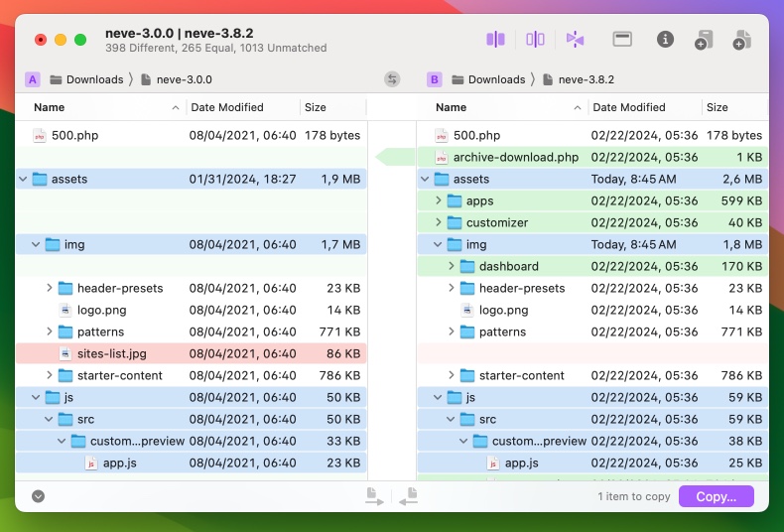Sort left pane by Size column
Image resolution: width=784 pixels, height=532 pixels.
332,107
